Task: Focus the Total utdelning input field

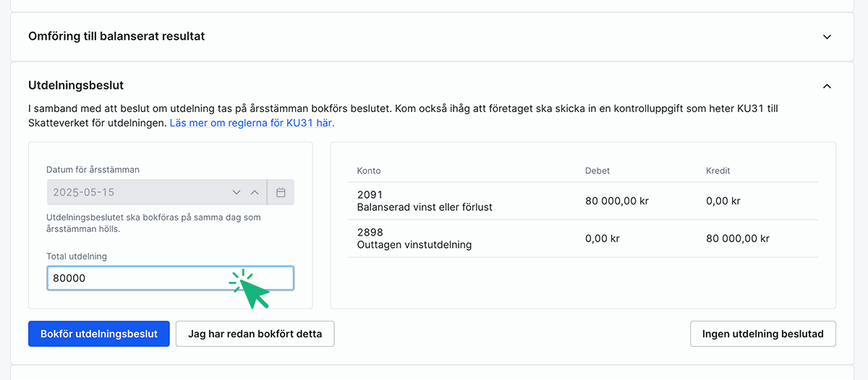Action: tap(170, 278)
